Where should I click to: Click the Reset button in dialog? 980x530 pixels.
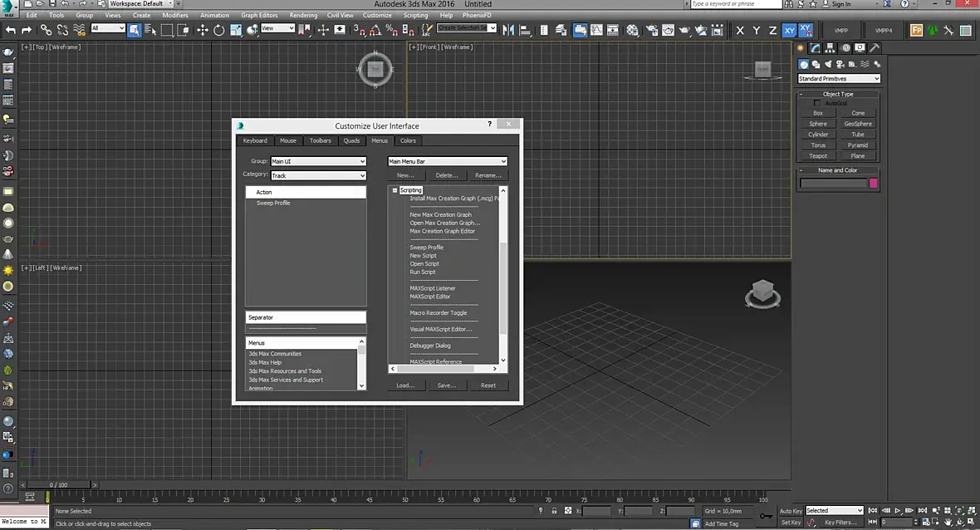[488, 385]
